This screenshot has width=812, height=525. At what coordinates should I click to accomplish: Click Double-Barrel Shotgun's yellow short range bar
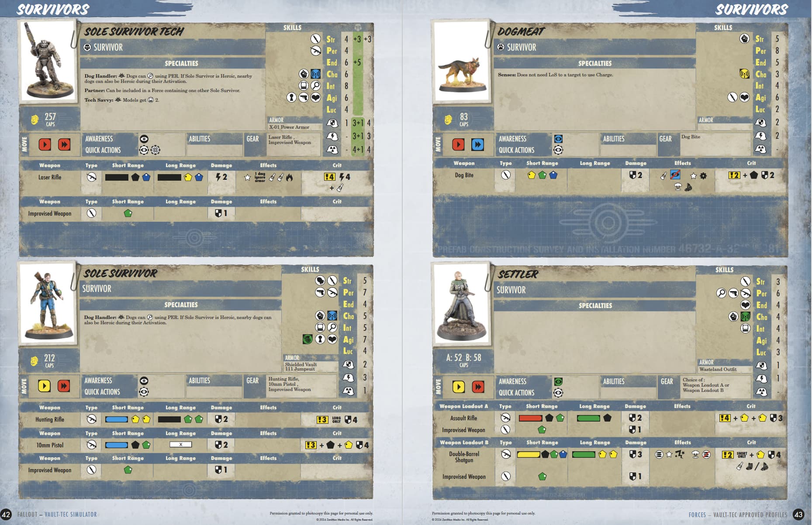tap(529, 454)
